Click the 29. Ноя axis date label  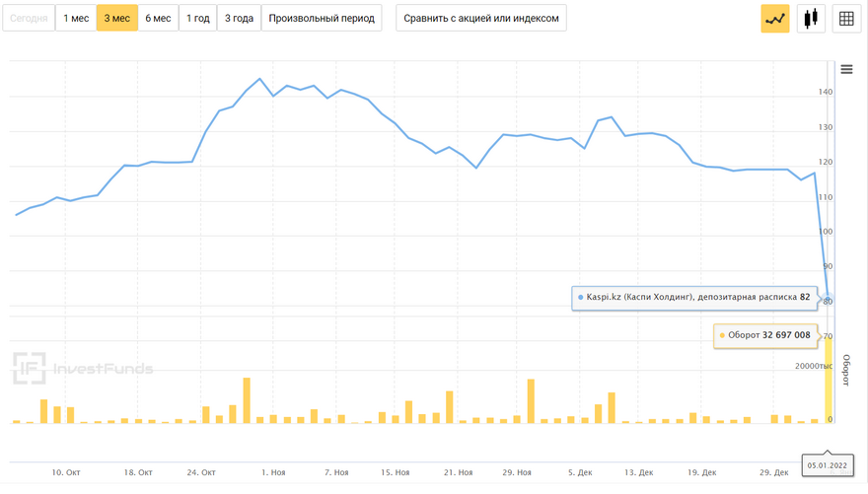point(516,473)
